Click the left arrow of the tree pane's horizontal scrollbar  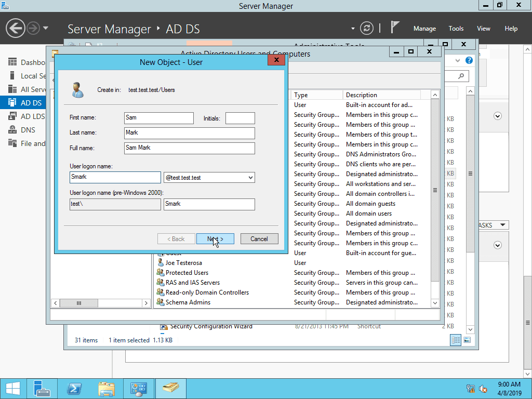point(55,303)
